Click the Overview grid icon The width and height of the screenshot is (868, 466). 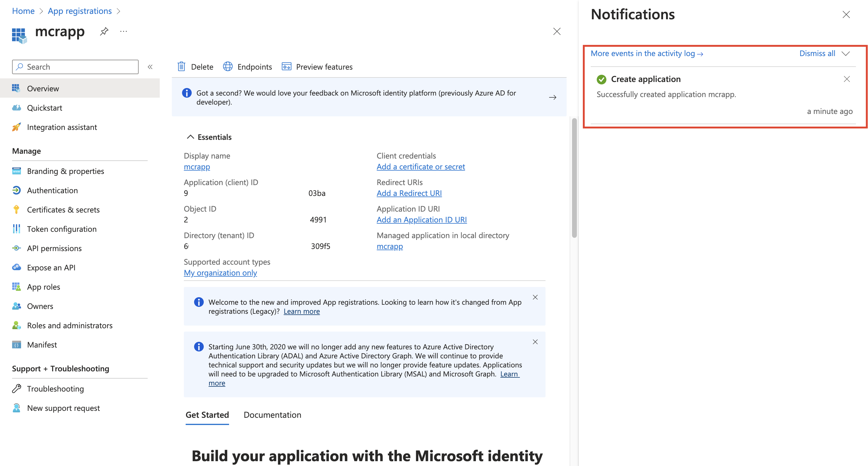click(x=16, y=88)
